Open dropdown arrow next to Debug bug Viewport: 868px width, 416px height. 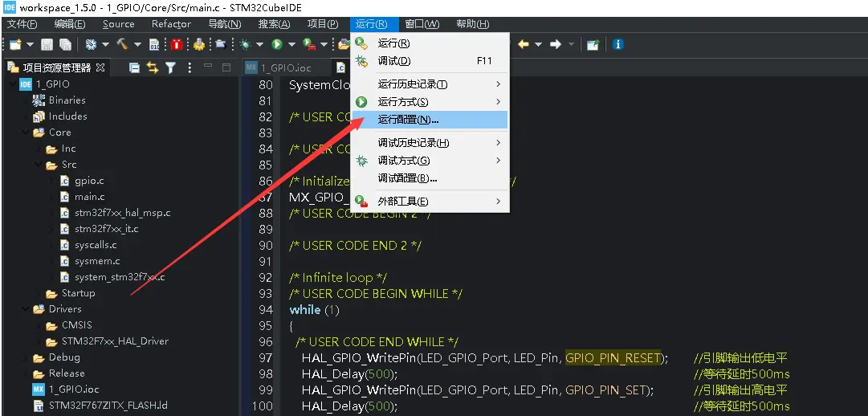click(x=259, y=45)
